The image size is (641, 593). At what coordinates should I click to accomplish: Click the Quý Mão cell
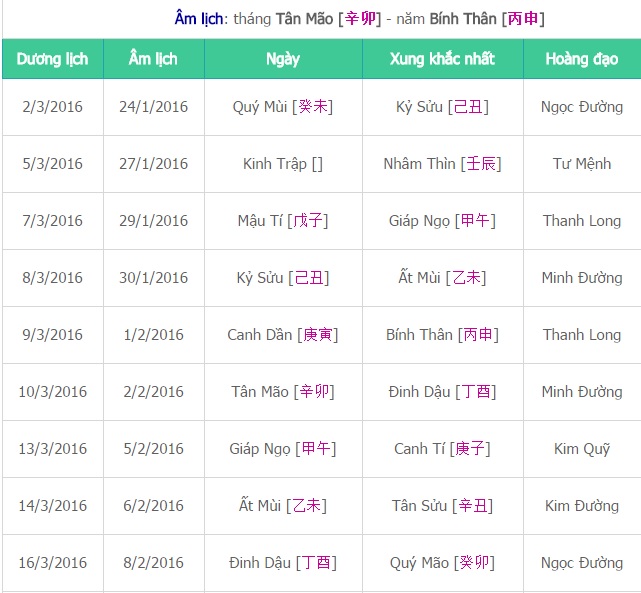[x=442, y=563]
